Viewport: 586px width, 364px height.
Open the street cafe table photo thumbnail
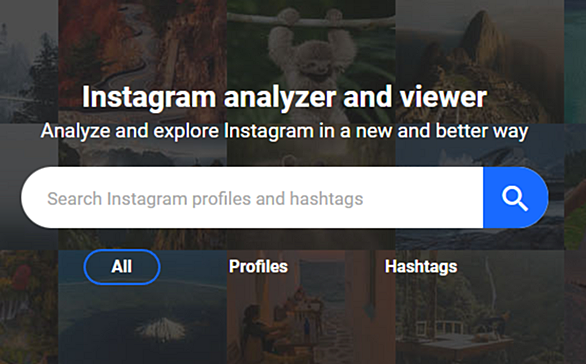click(x=311, y=307)
